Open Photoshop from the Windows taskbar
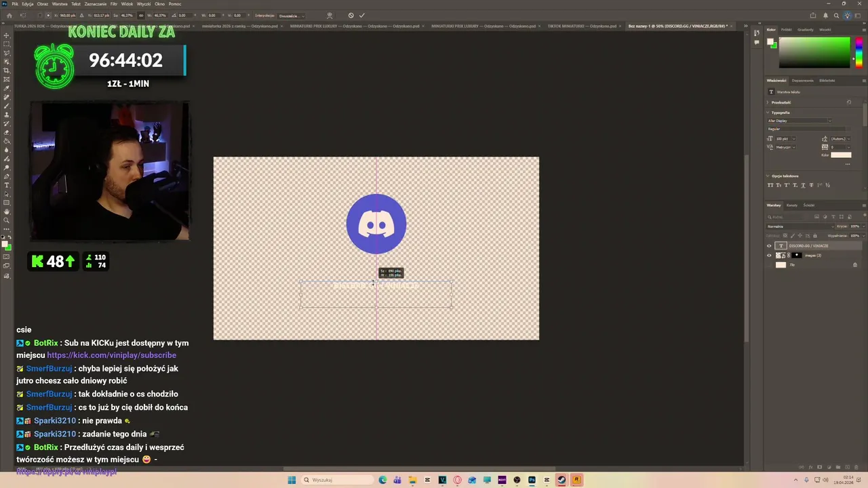Image resolution: width=868 pixels, height=488 pixels. coord(532,480)
